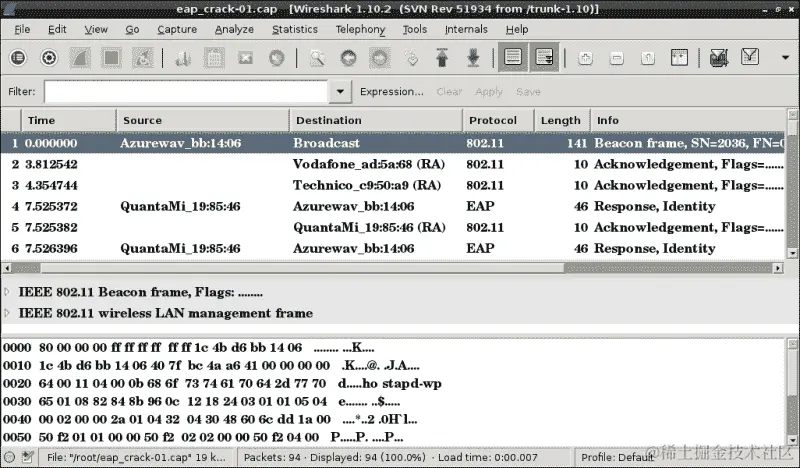Open the View menu
This screenshot has height=468, width=800.
pos(96,30)
